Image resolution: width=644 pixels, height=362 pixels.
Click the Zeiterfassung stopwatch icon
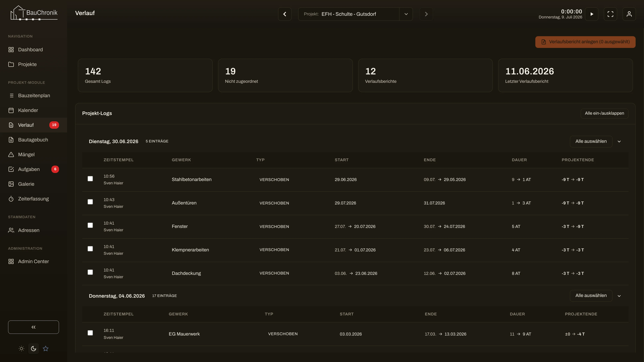point(11,199)
